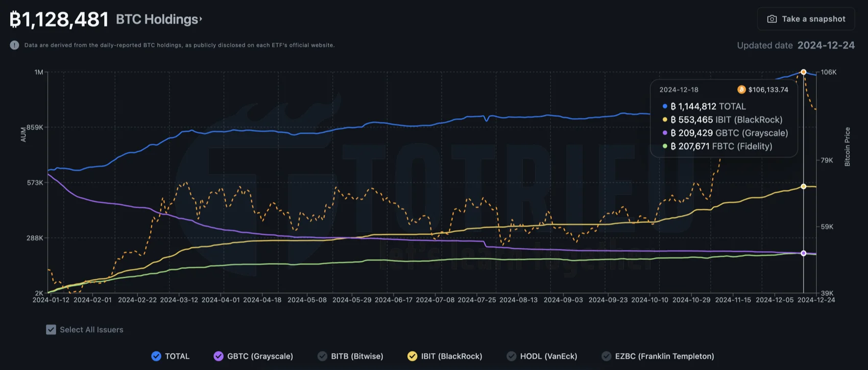Click the IBIT data point on hover line
This screenshot has height=370, width=868.
point(804,186)
